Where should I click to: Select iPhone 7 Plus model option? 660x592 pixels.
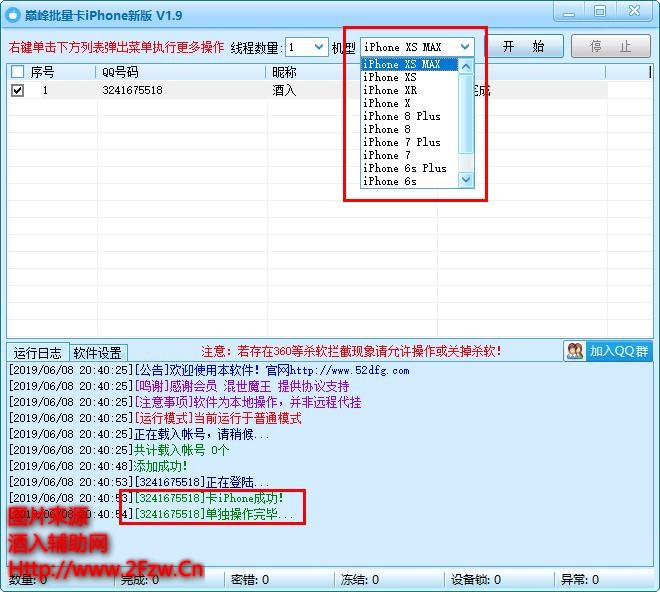pyautogui.click(x=409, y=142)
